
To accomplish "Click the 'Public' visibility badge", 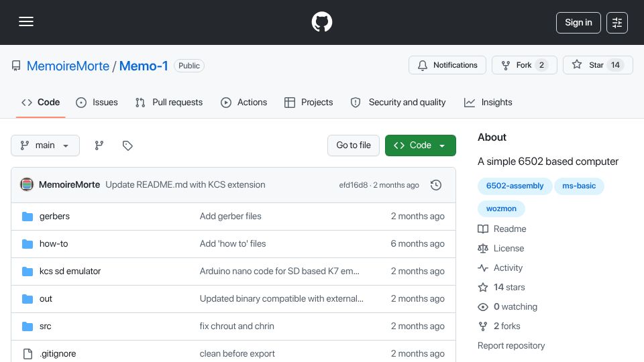I will pos(189,66).
